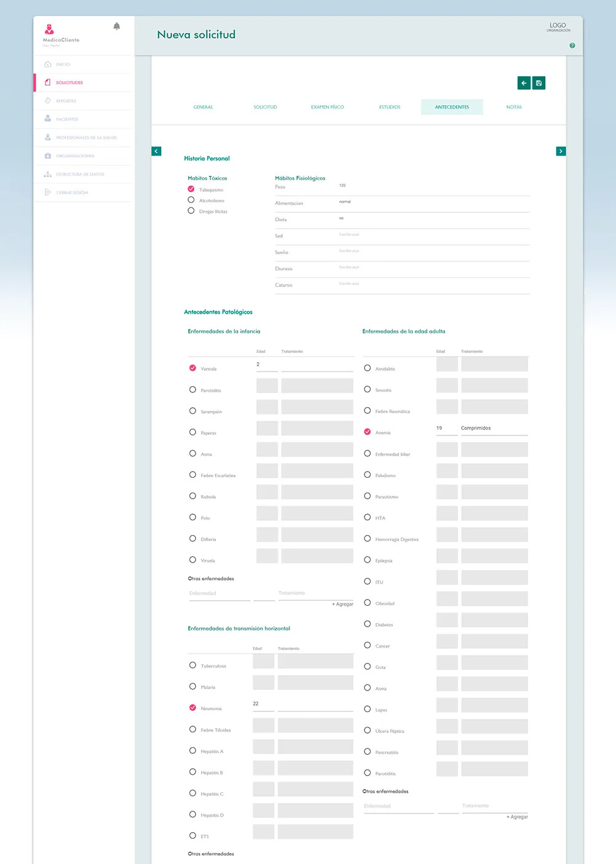616x864 pixels.
Task: Click Agregar under adult other diseases
Action: (518, 817)
